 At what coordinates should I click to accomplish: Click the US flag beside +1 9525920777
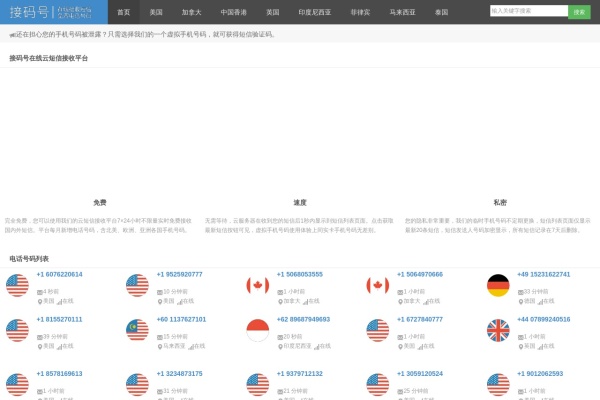click(x=137, y=285)
